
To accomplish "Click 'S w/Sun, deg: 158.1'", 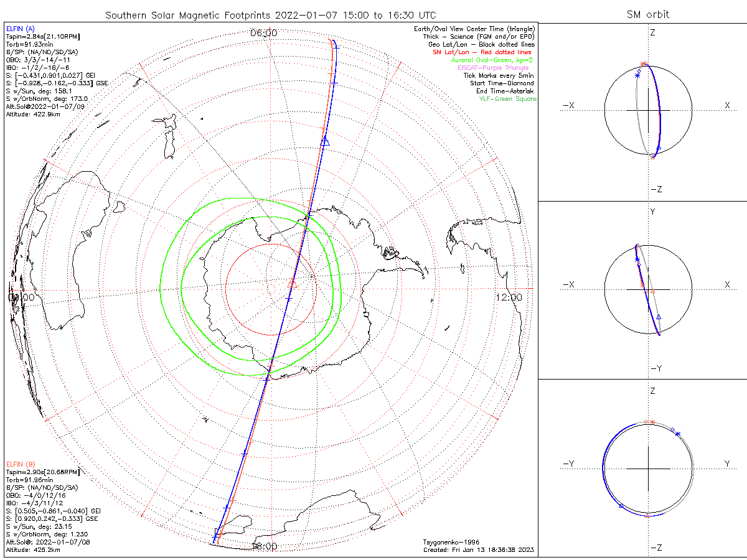I will point(38,91).
